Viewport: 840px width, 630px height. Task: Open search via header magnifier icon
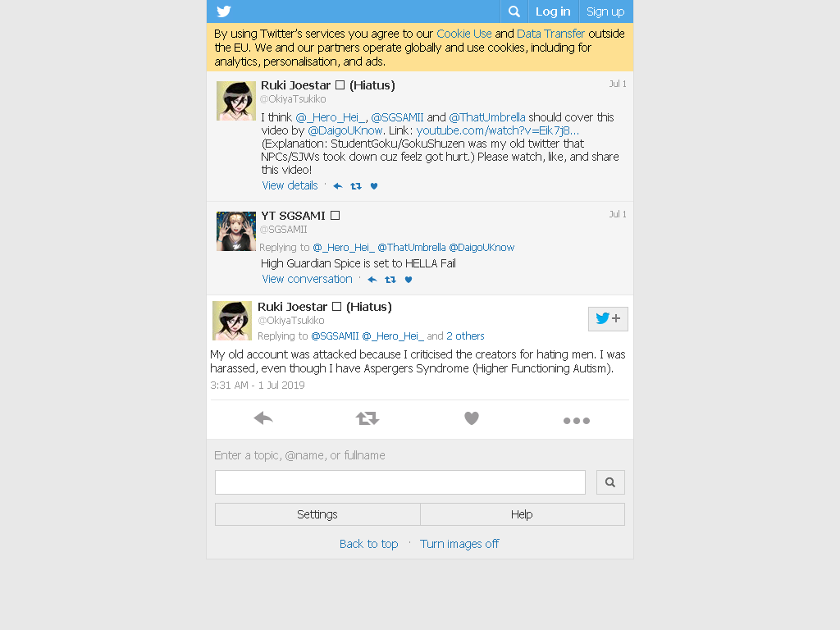coord(514,11)
